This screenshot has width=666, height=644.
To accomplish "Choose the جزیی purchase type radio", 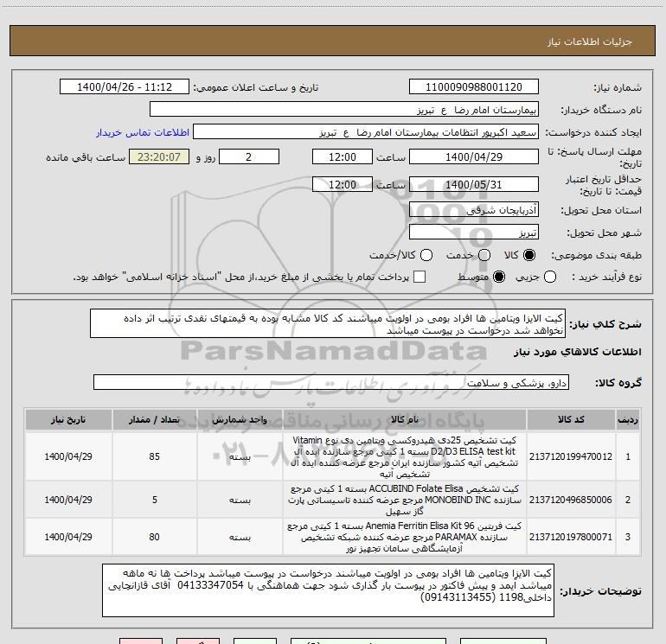I will pyautogui.click(x=550, y=277).
